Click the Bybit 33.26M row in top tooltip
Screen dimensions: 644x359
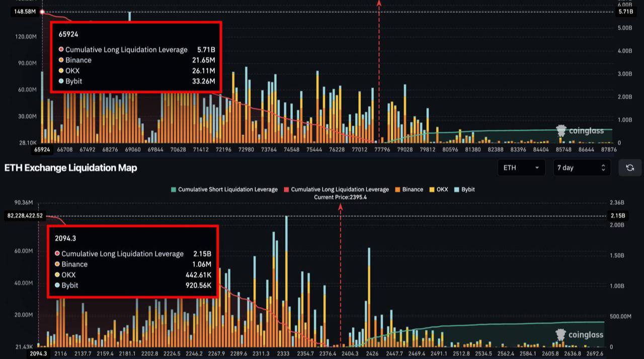point(137,81)
